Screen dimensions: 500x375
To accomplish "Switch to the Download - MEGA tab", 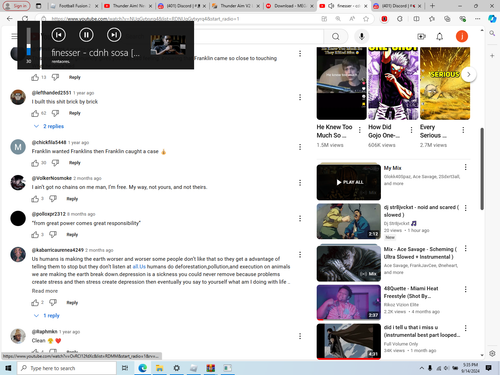I will (x=290, y=6).
